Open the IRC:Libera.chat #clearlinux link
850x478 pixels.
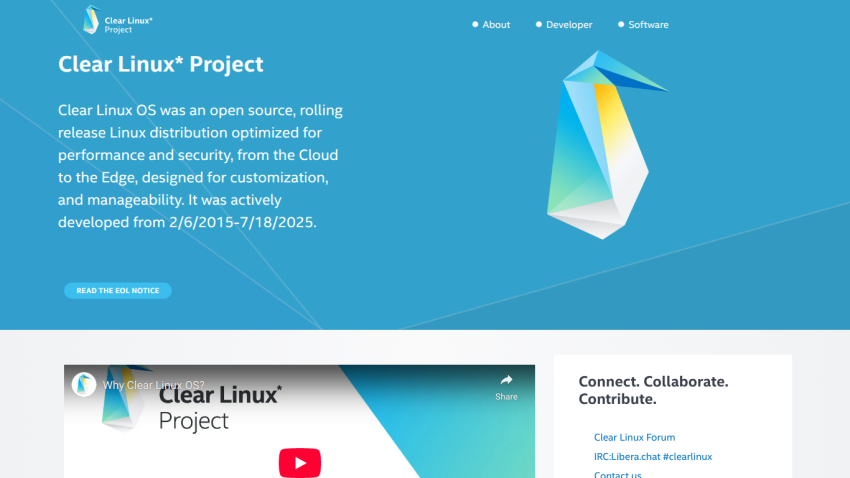tap(653, 457)
